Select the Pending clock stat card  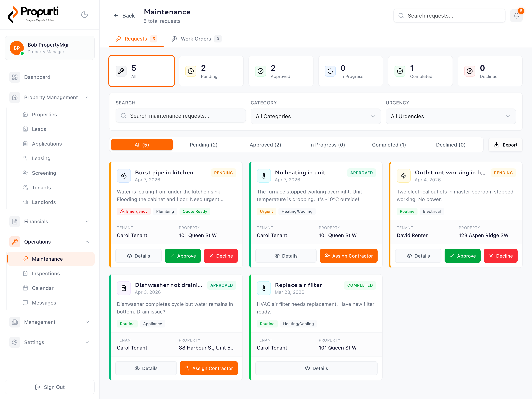211,71
